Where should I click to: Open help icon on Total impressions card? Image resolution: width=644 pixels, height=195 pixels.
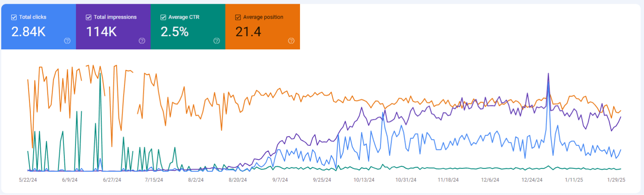[142, 41]
